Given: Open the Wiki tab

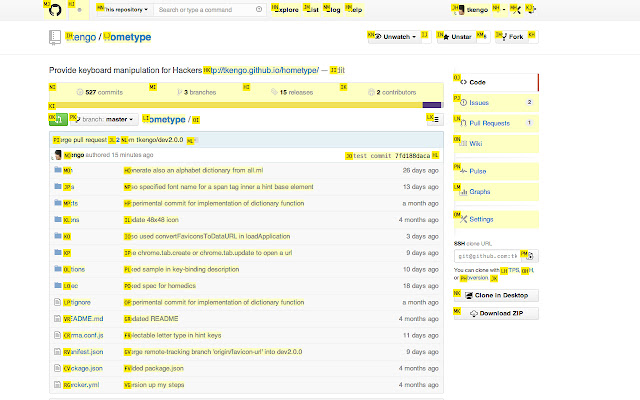Looking at the screenshot, I should [496, 144].
